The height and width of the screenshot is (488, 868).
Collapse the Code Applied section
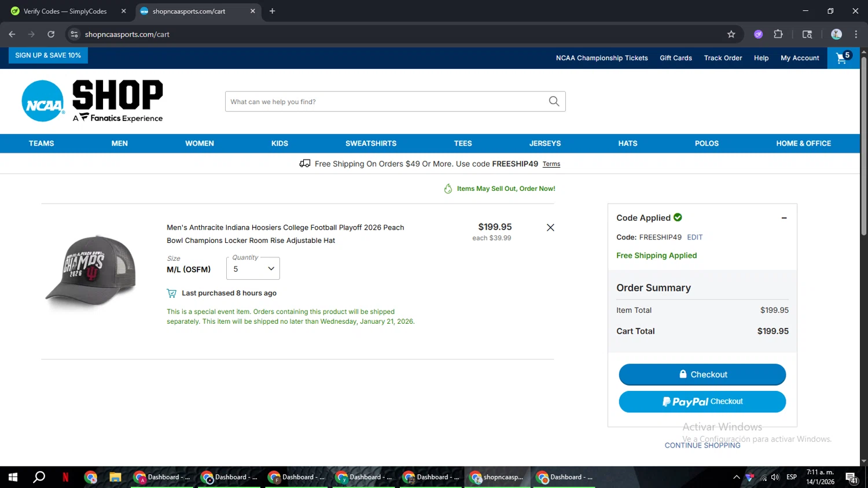(784, 218)
